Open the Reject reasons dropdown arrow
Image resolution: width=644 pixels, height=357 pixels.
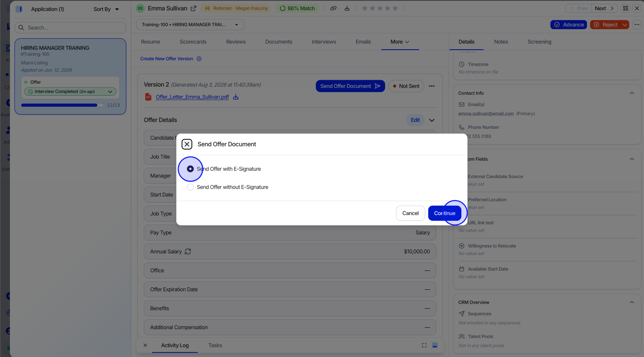[x=625, y=25]
